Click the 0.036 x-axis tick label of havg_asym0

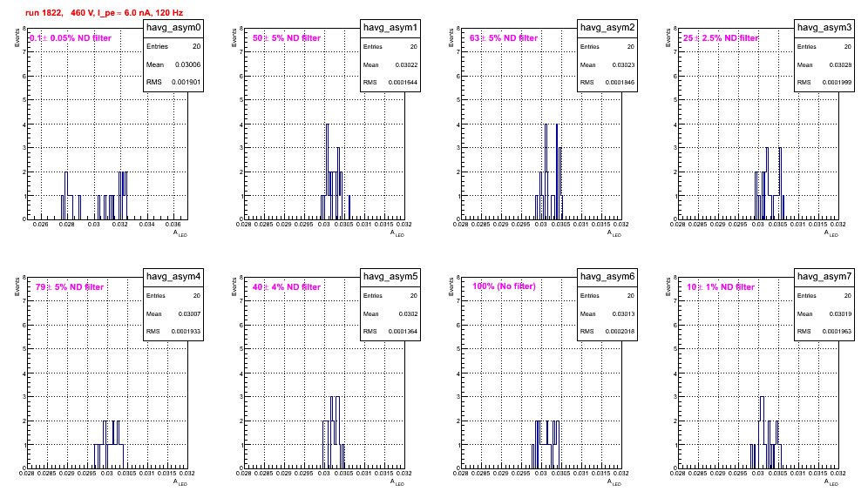pyautogui.click(x=173, y=225)
